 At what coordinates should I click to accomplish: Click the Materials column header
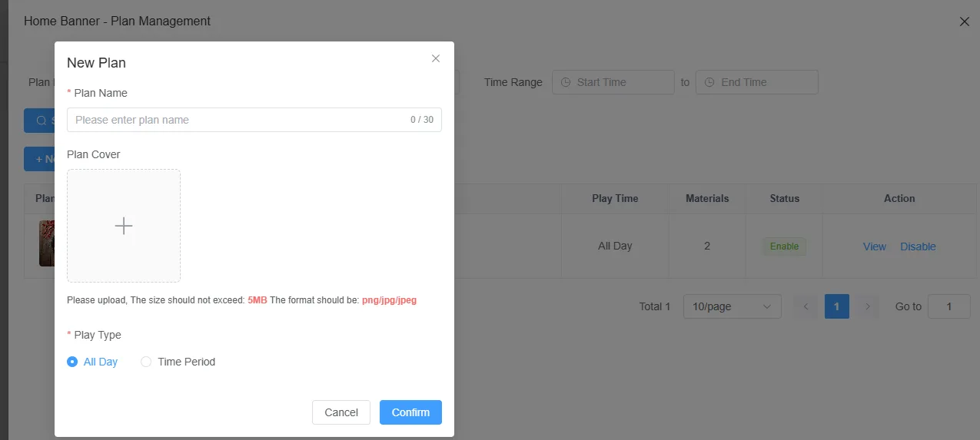click(707, 198)
